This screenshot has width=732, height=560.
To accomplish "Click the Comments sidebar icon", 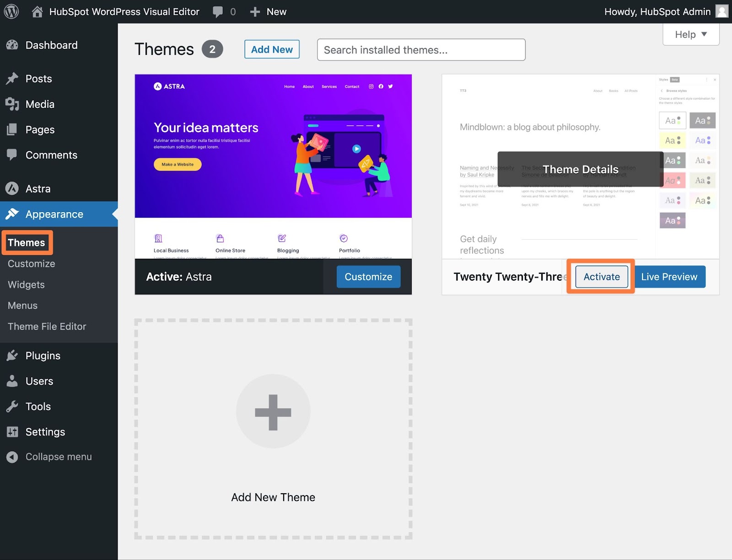I will coord(12,155).
